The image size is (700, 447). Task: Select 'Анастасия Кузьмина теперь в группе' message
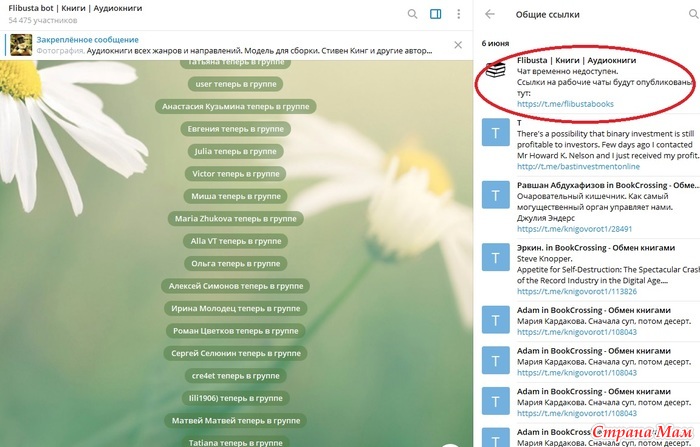(236, 106)
